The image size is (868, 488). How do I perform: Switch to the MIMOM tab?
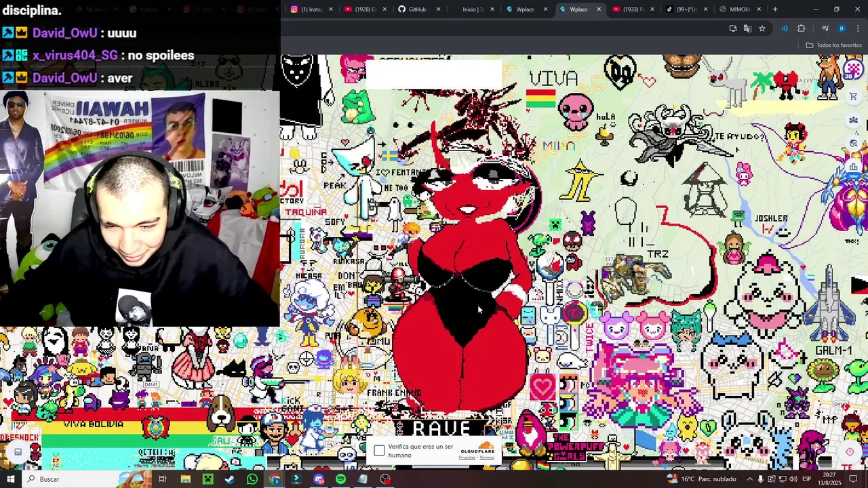tap(739, 9)
